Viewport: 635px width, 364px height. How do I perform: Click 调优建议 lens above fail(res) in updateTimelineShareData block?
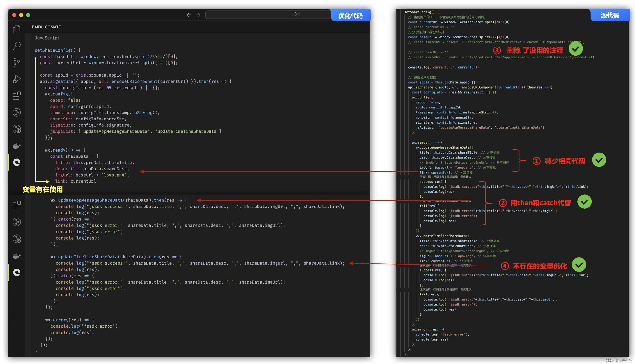(x=466, y=289)
